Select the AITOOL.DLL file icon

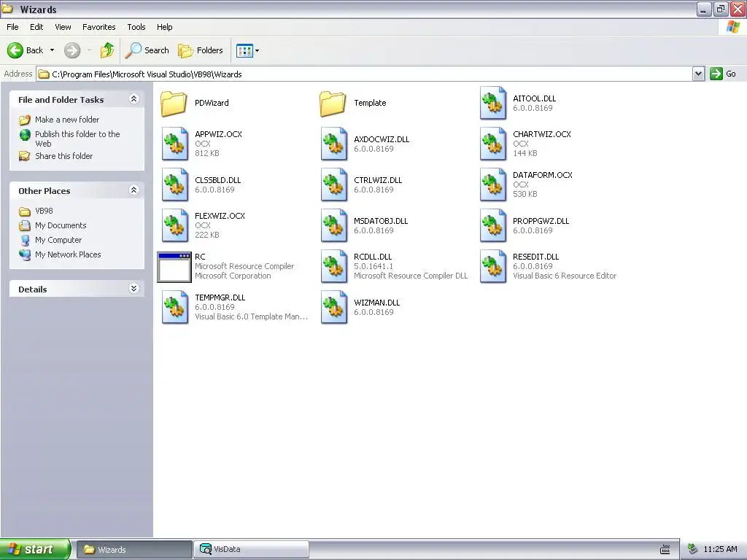click(x=493, y=104)
